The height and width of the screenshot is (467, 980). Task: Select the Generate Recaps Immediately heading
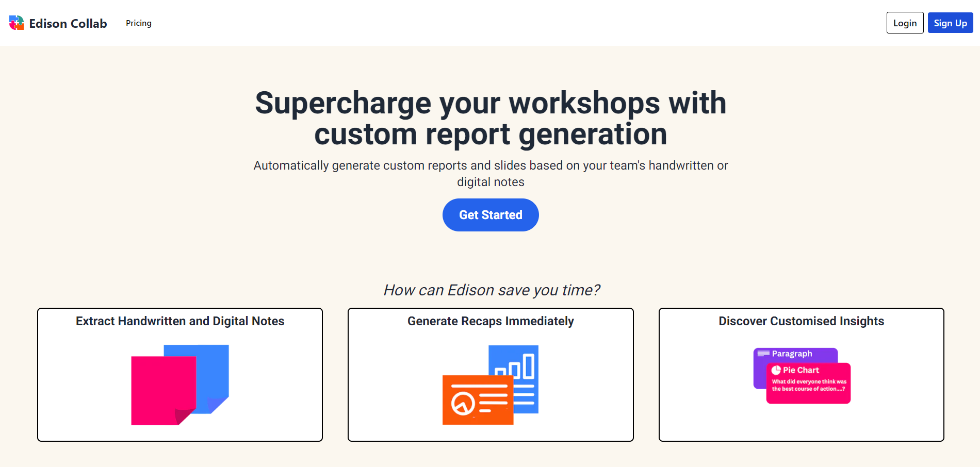(x=491, y=321)
